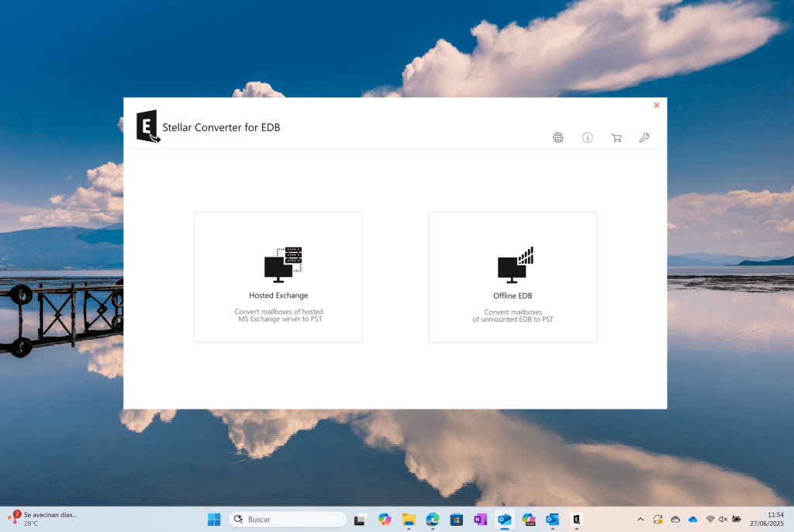Click the Stellar Converter taskbar icon
The image size is (794, 532).
[x=576, y=520]
